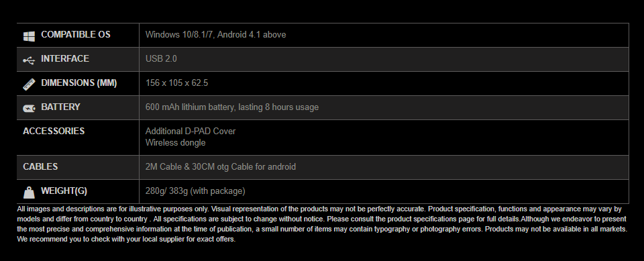644x261 pixels.
Task: Click the Wireless dongle accessory text
Action: [175, 143]
